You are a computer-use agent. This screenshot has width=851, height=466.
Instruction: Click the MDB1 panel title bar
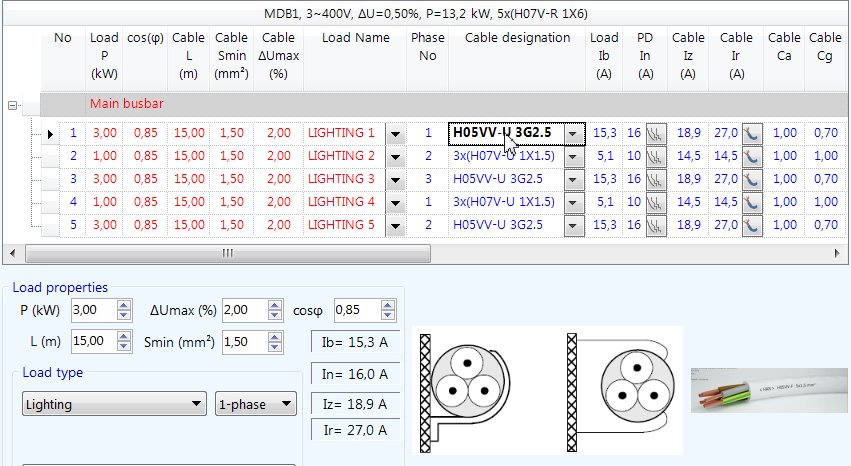coord(426,14)
